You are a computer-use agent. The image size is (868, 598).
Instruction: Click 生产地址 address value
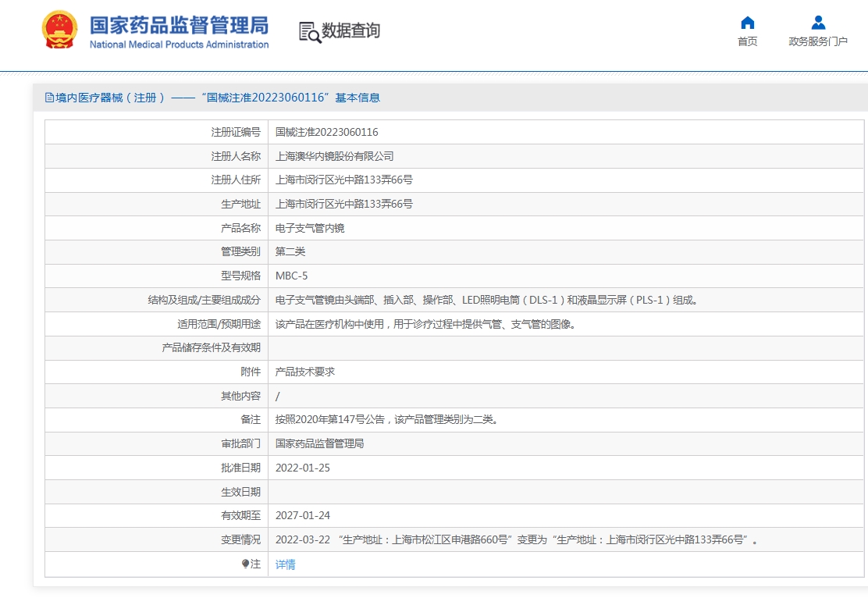tap(343, 204)
